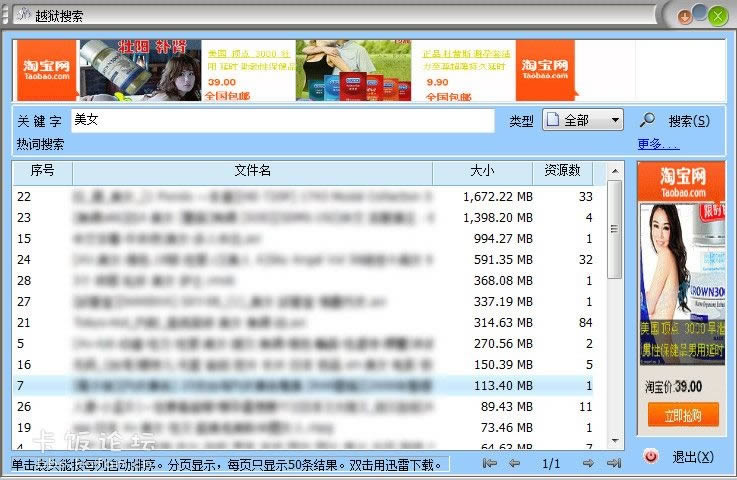Image resolution: width=737 pixels, height=480 pixels.
Task: Click the keyword input field containing 美女
Action: (282, 120)
